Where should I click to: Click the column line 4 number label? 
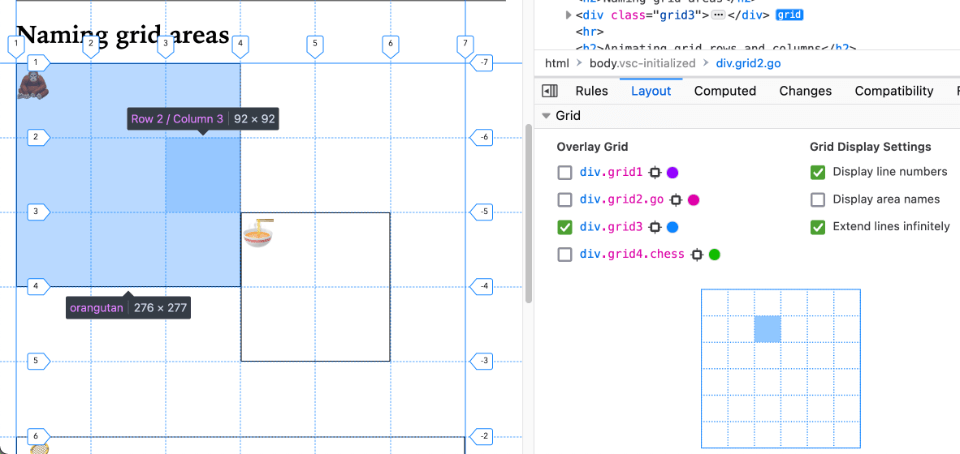[241, 47]
